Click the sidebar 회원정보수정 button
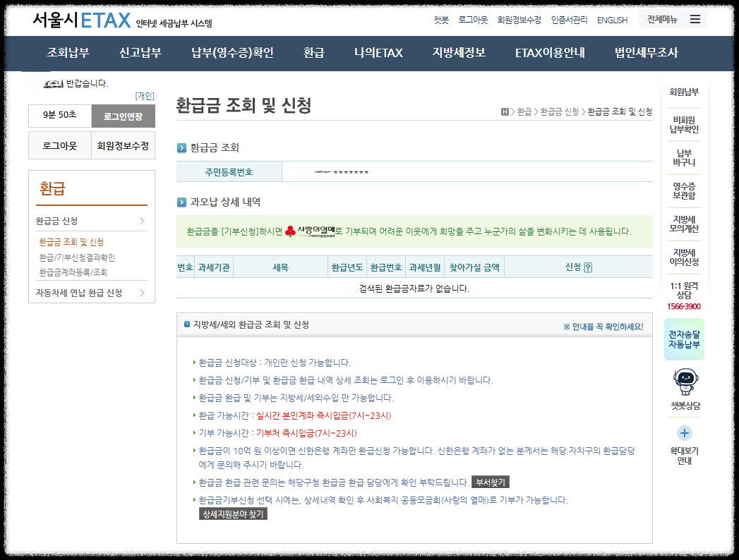 coord(123,145)
